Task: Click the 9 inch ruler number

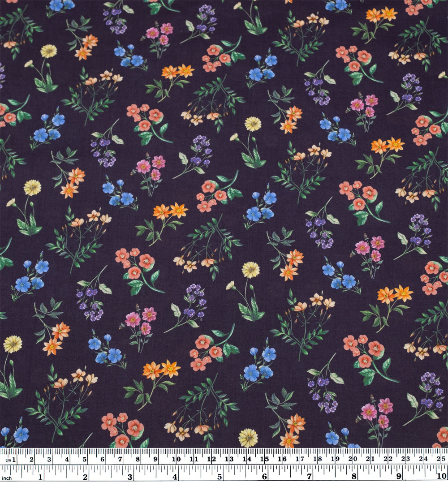Action: pyautogui.click(x=398, y=476)
